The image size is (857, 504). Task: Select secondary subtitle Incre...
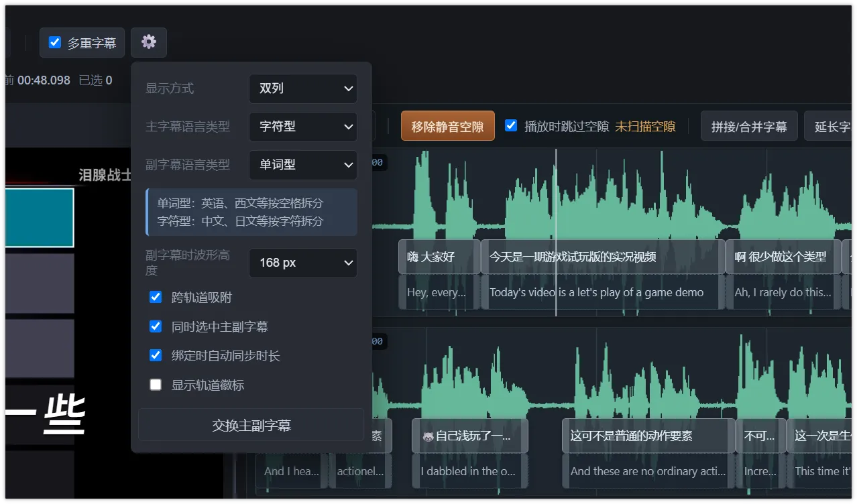click(x=761, y=471)
